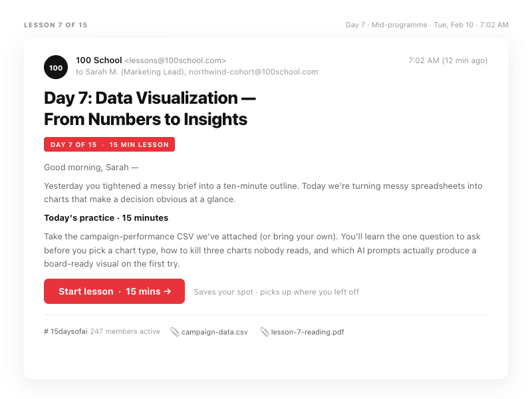Click the lessons@100school.com sender address

coord(176,61)
